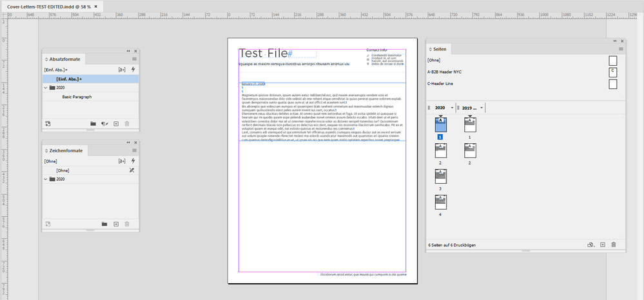644x300 pixels.
Task: Click the A-B2B Header NYC master thumbnail
Action: [613, 72]
